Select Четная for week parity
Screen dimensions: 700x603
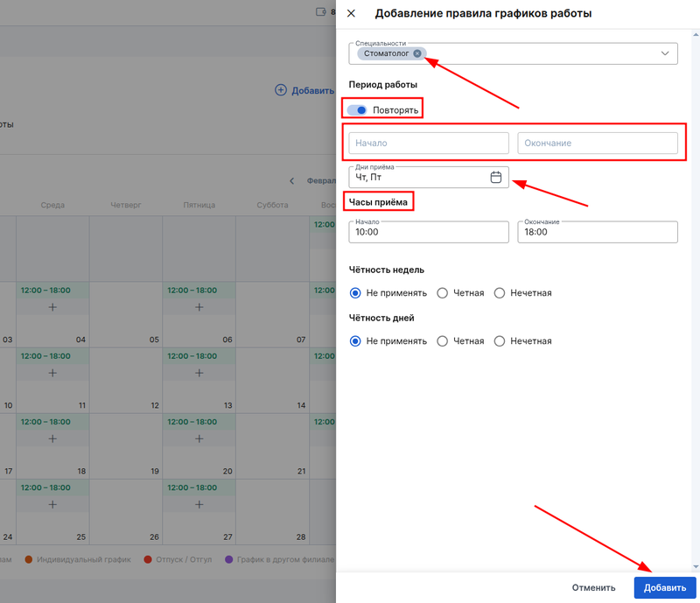click(443, 293)
